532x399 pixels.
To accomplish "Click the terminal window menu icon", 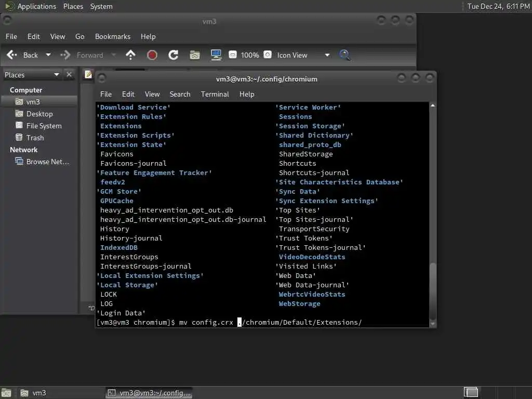I will 102,78.
